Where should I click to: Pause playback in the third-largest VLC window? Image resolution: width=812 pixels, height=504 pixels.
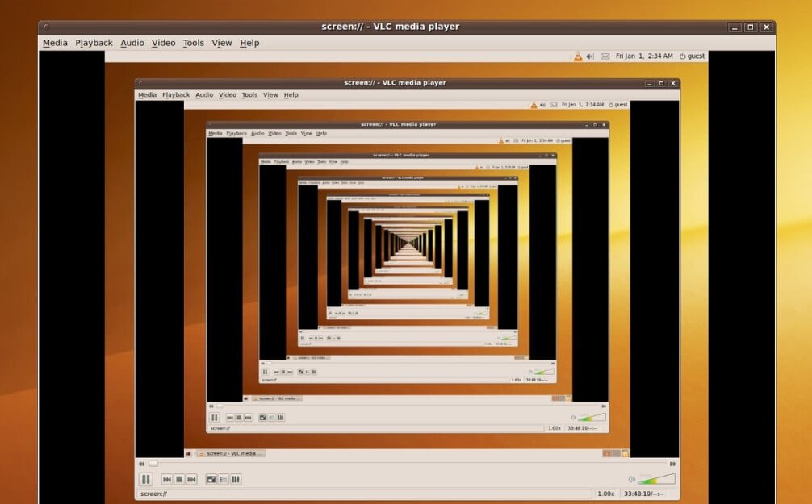(215, 418)
